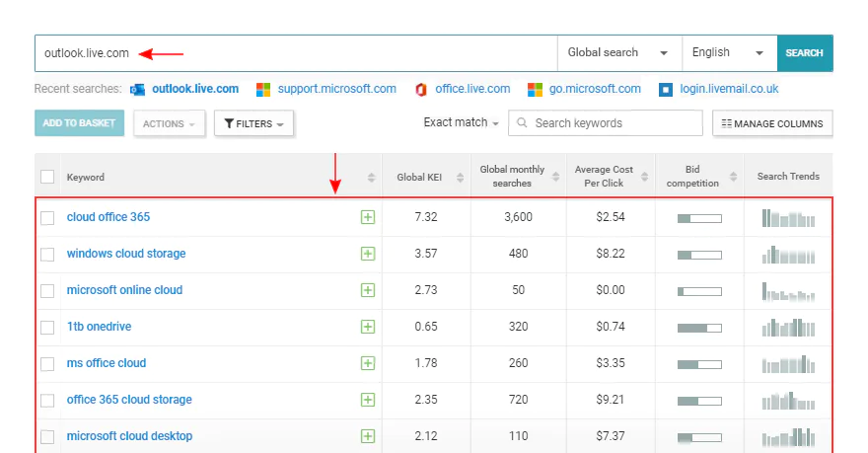
Task: Tick checkbox for 'cloud office 365'
Action: tap(47, 218)
